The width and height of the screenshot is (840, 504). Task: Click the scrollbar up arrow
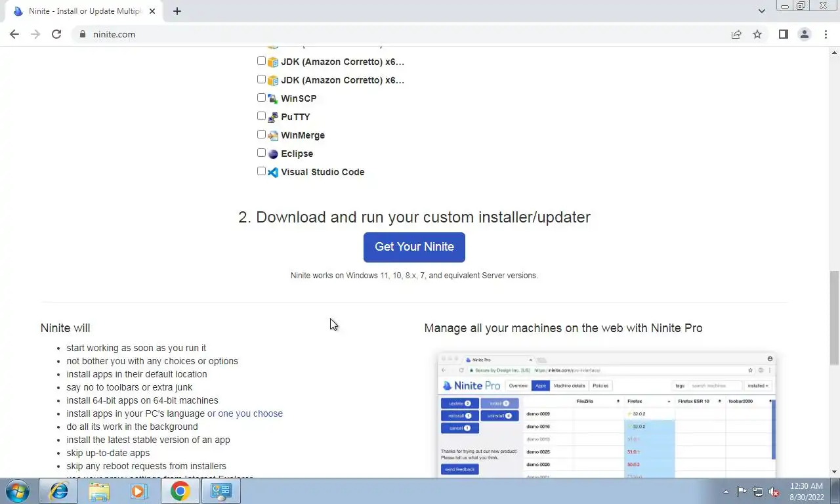(x=834, y=52)
